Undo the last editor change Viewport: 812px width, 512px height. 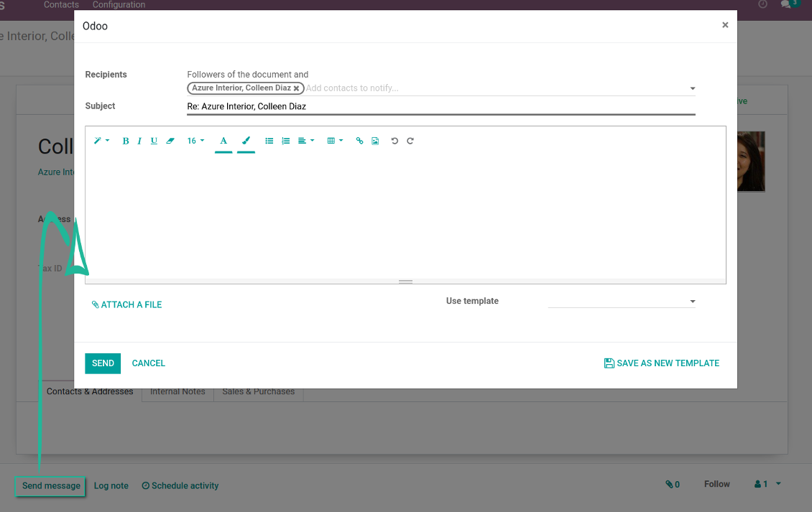coord(395,141)
